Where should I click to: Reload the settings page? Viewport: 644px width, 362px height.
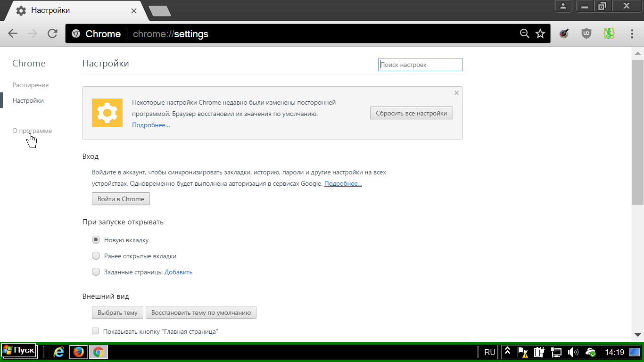point(52,34)
